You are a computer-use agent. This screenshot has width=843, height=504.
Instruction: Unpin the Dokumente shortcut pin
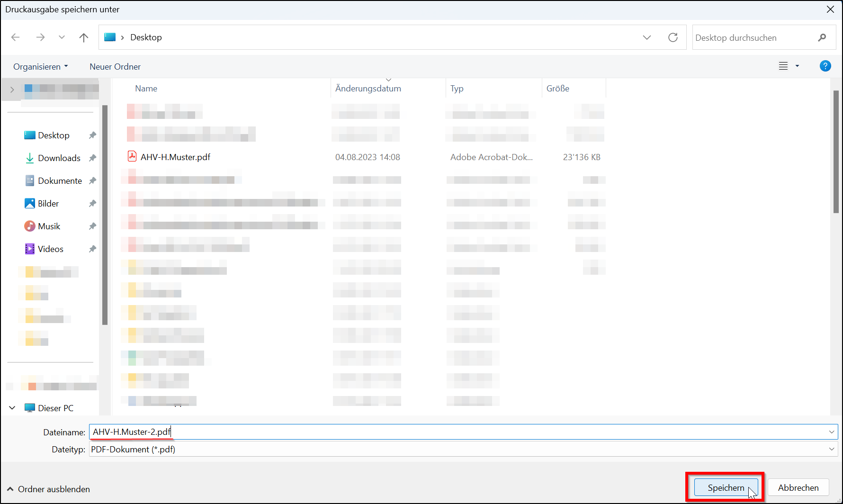(x=92, y=180)
